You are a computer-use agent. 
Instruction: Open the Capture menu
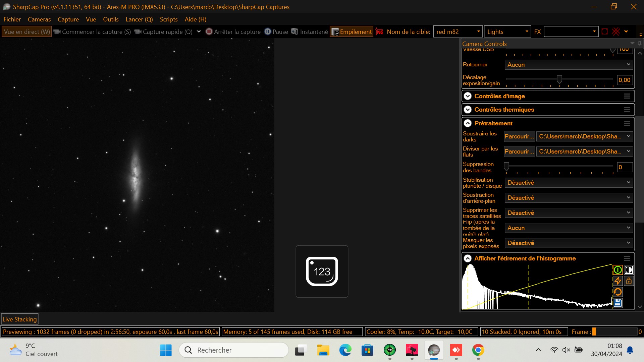[68, 19]
